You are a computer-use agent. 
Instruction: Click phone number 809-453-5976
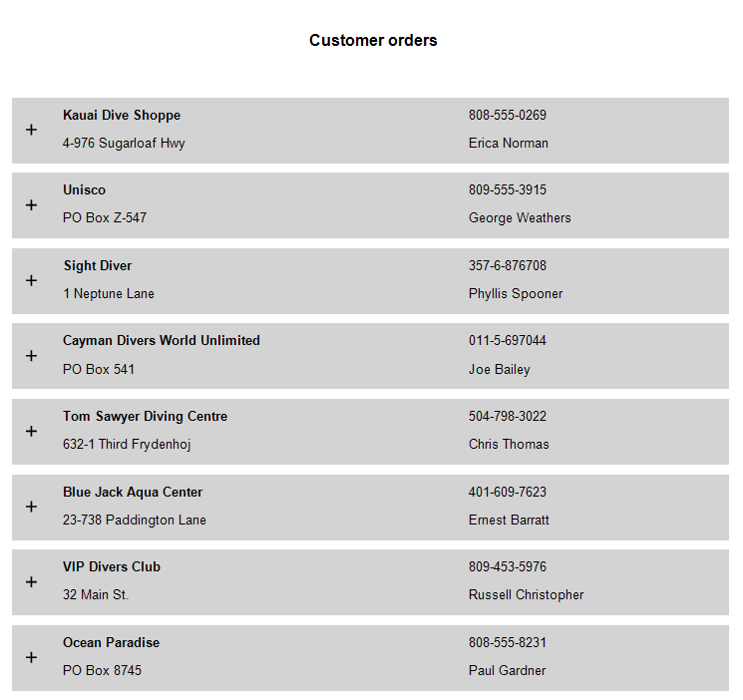(x=508, y=567)
